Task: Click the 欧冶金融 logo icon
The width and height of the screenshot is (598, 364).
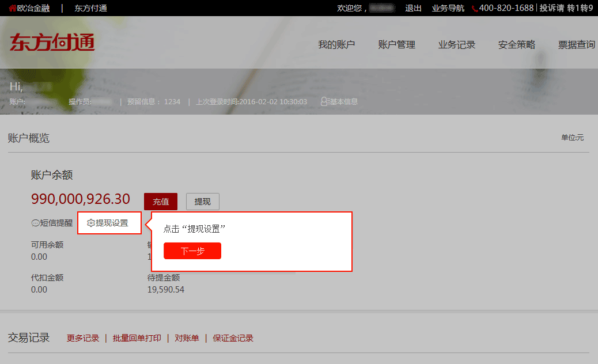Action: [13, 8]
